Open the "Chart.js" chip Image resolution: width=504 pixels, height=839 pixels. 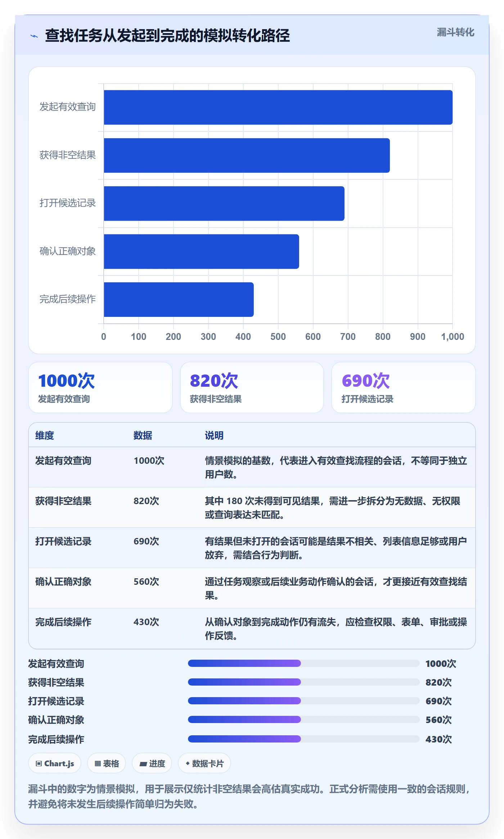pos(55,763)
